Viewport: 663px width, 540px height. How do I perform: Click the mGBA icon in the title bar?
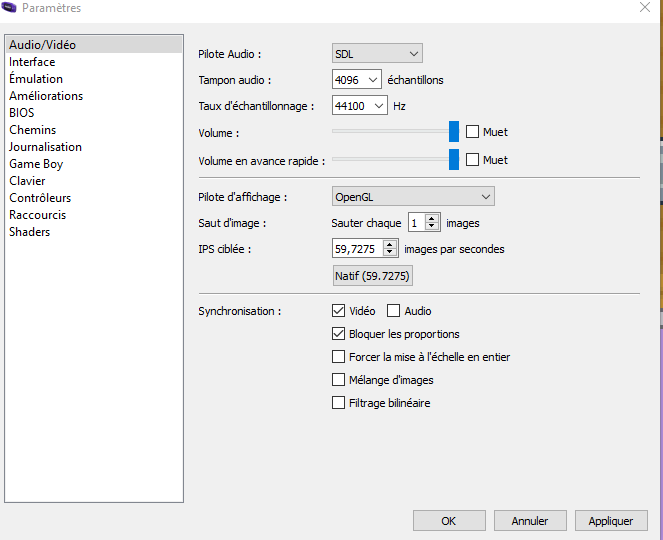(x=8, y=7)
